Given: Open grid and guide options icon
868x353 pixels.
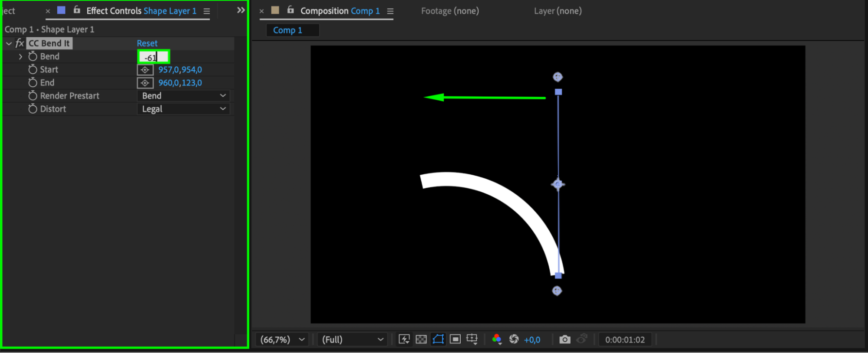Looking at the screenshot, I should pyautogui.click(x=472, y=340).
